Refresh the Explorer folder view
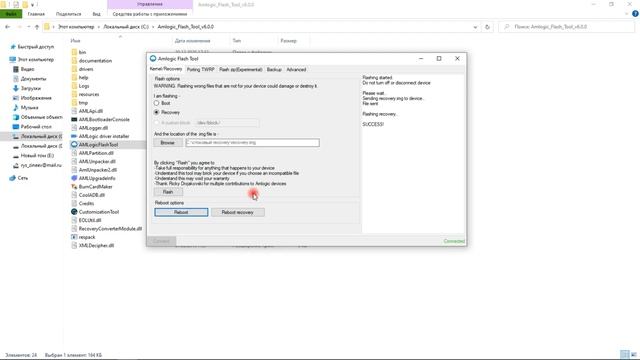The height and width of the screenshot is (360, 640). (487, 27)
